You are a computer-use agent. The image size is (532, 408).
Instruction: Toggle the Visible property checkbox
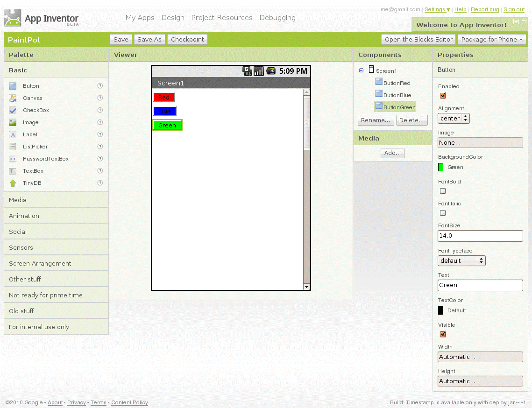(442, 334)
